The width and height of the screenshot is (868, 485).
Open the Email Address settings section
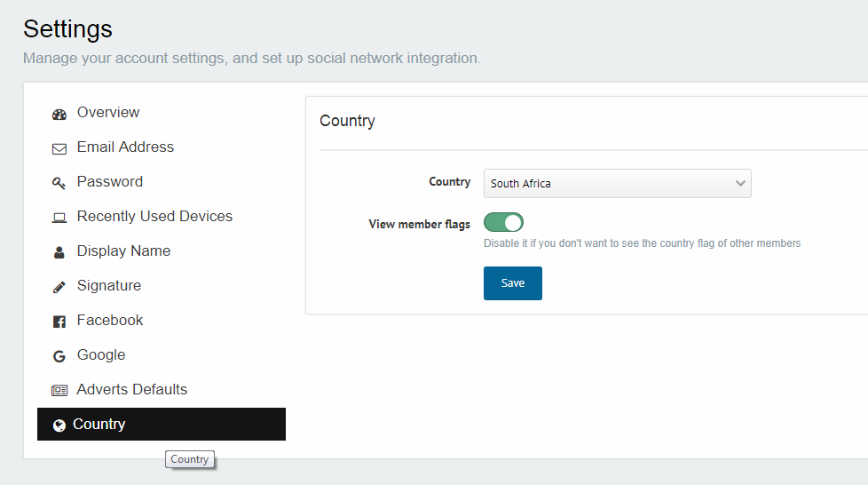pyautogui.click(x=125, y=147)
